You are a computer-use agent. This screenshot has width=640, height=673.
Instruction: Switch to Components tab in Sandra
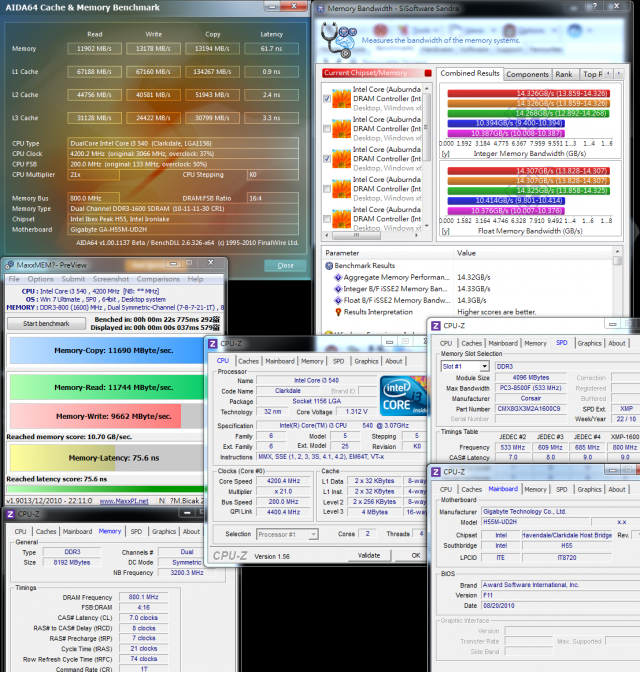(x=527, y=74)
